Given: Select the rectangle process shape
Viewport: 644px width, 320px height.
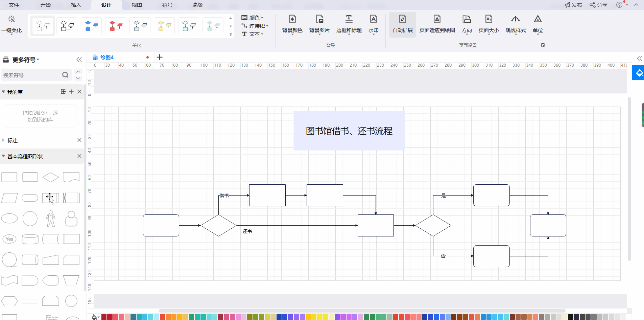Looking at the screenshot, I should tap(9, 177).
